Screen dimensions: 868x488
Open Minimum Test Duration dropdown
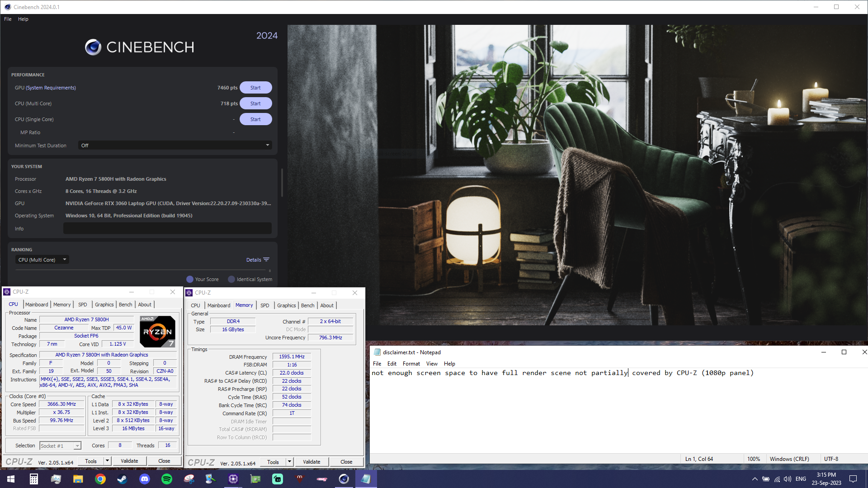click(175, 145)
